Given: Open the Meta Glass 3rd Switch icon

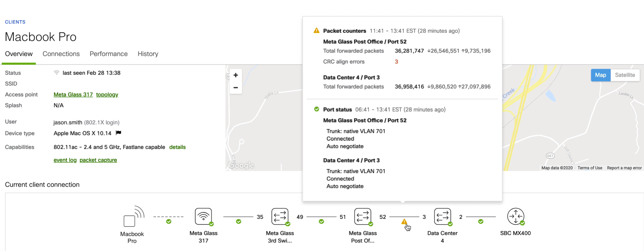Looking at the screenshot, I should (280, 216).
